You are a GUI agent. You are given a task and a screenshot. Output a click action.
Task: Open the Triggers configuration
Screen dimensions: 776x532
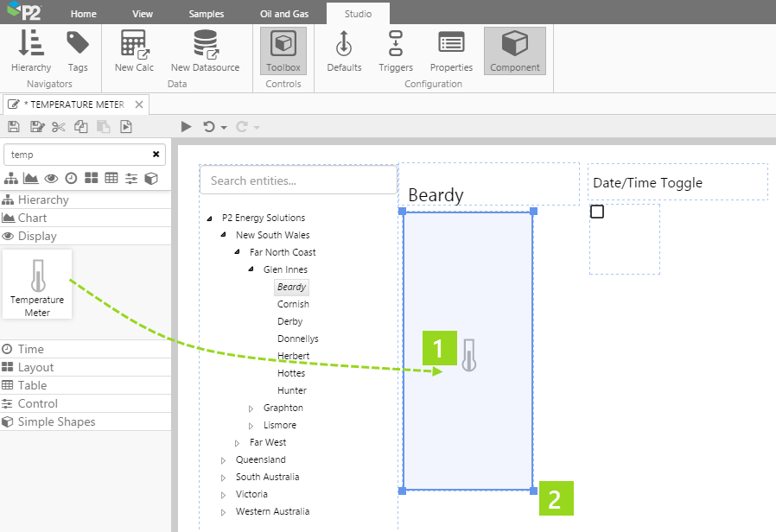point(396,51)
